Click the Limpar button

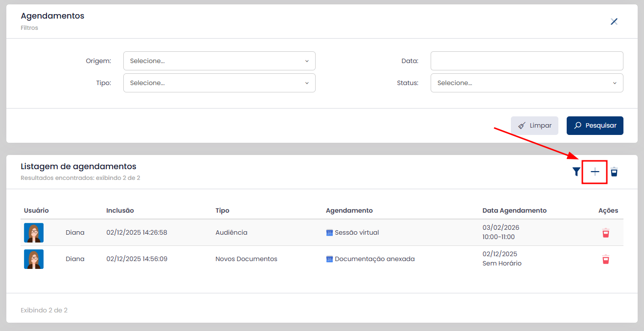click(x=534, y=126)
